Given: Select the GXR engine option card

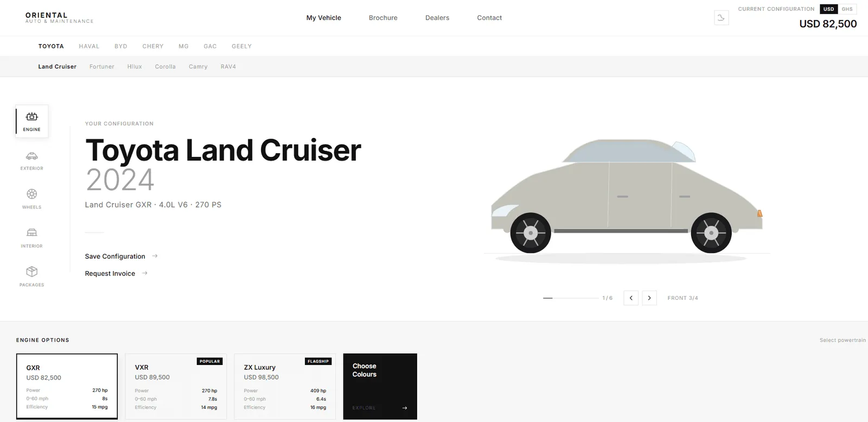Looking at the screenshot, I should [x=67, y=386].
